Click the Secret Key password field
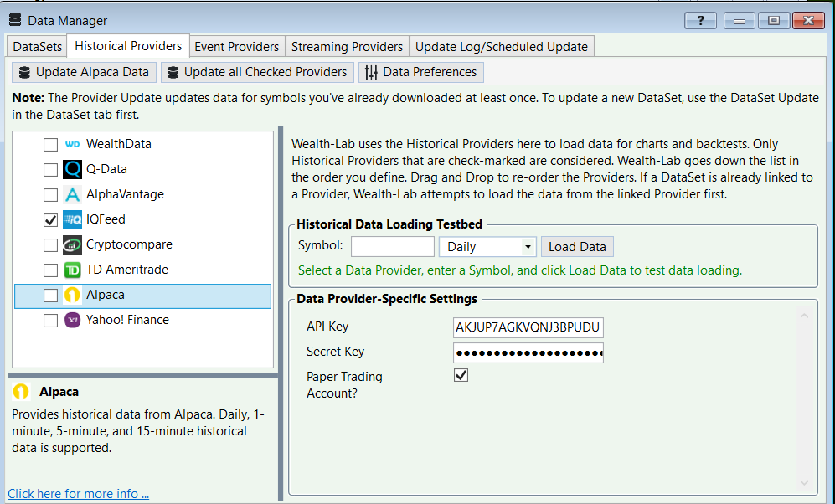This screenshot has height=504, width=835. [x=528, y=352]
